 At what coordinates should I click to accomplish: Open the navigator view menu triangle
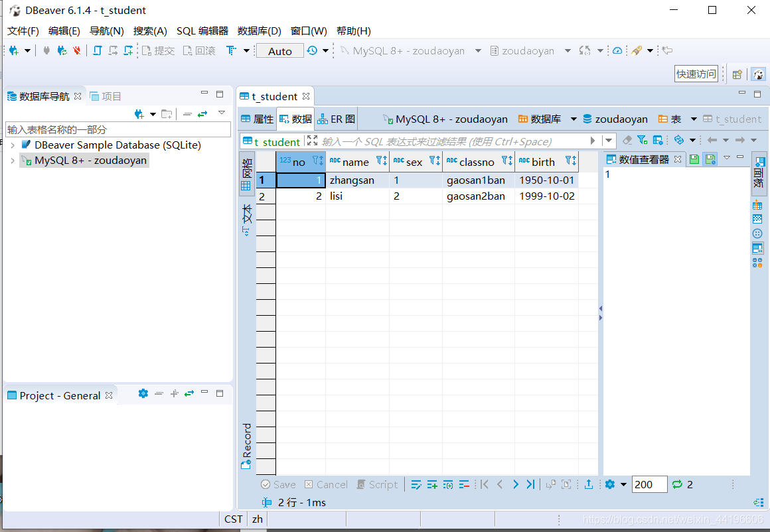click(x=222, y=113)
